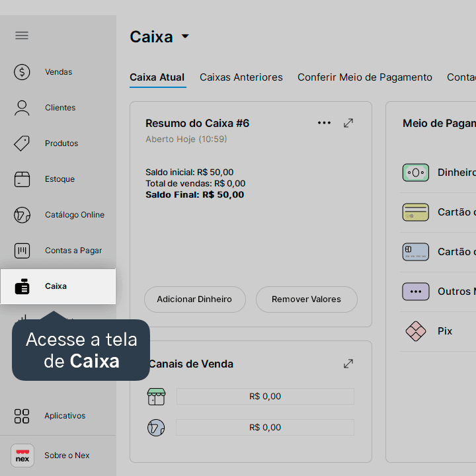The height and width of the screenshot is (476, 476).
Task: Click the Aplicativos grid icon
Action: coord(22,416)
